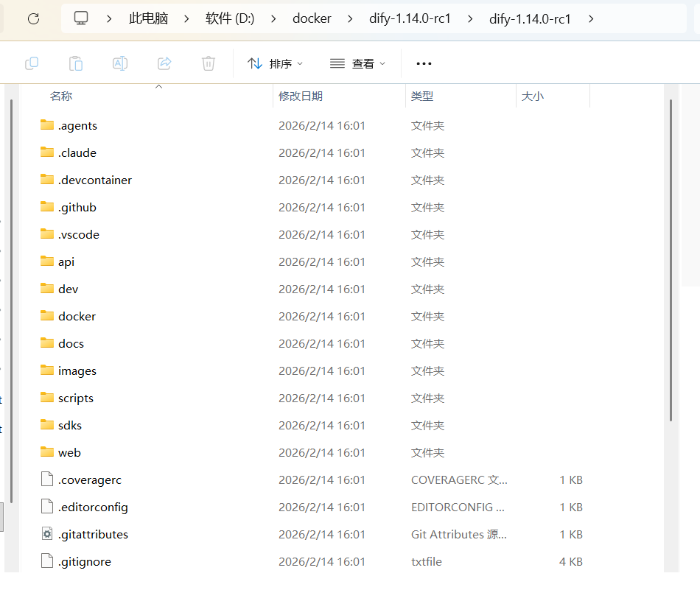Screen dimensions: 700x590
Task: Expand the last breadcrumb chevron
Action: [591, 18]
